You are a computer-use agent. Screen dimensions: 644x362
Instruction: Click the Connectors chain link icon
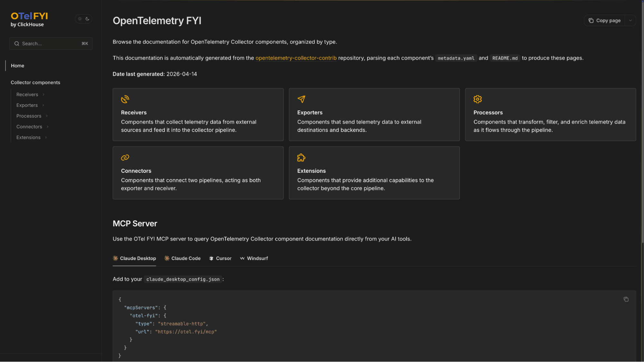pos(125,157)
